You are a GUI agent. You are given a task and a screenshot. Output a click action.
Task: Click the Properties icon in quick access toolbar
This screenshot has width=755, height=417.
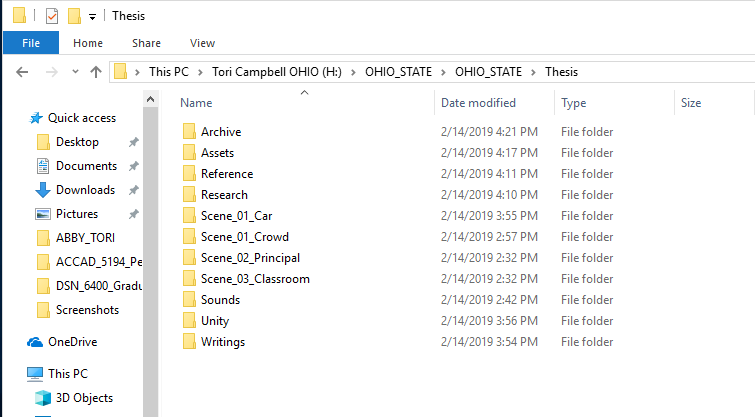click(52, 16)
